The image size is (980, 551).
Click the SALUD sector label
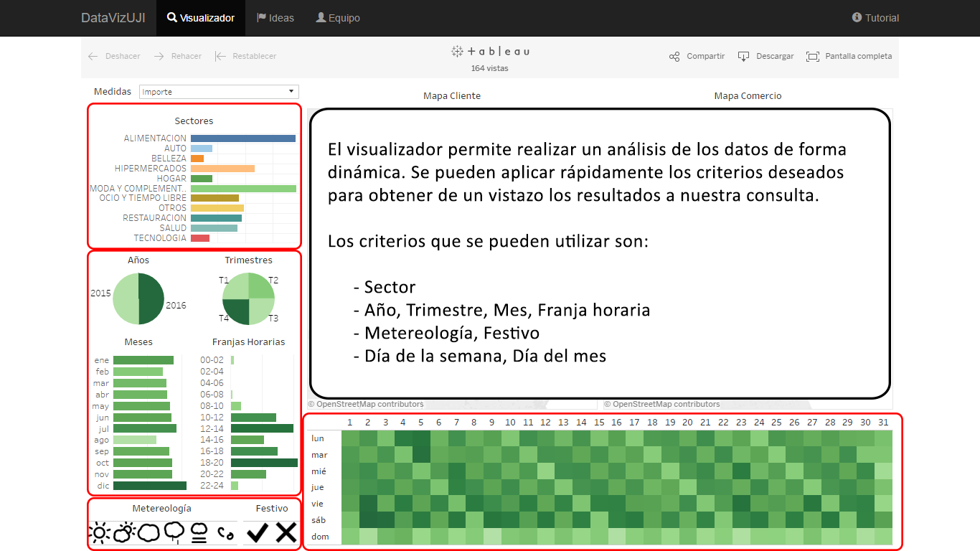(173, 228)
